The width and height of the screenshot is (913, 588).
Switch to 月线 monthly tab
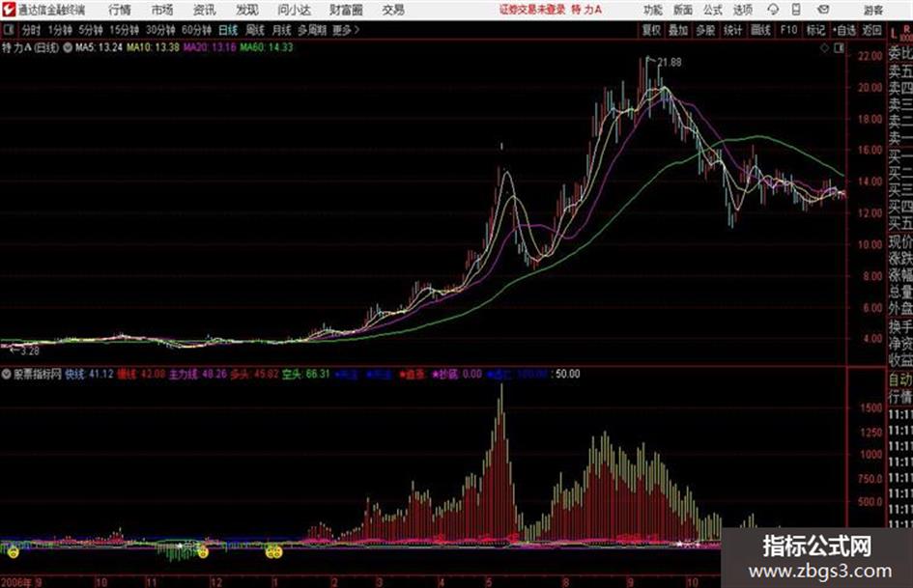click(282, 30)
